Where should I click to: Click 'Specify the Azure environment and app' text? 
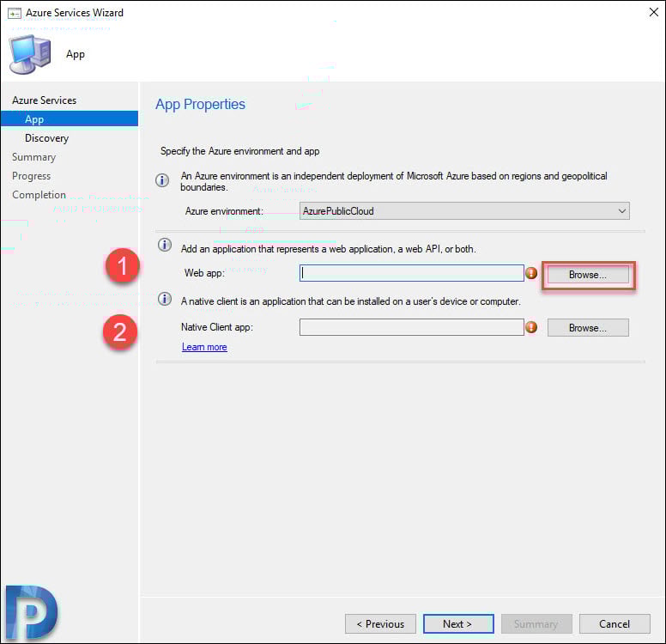240,151
